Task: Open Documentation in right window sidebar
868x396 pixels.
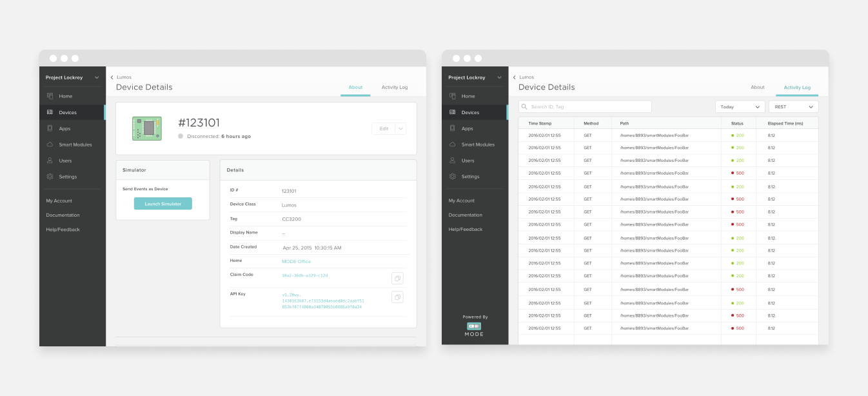Action: tap(466, 215)
